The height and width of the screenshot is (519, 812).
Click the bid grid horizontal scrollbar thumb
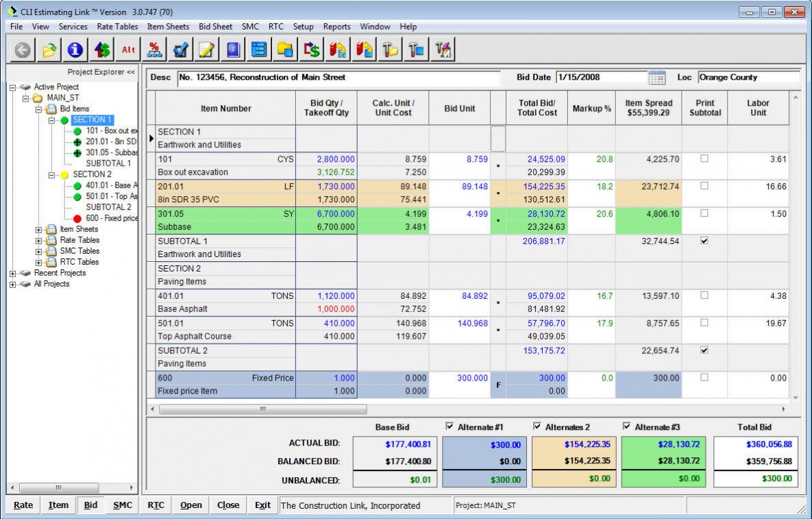coord(263,409)
